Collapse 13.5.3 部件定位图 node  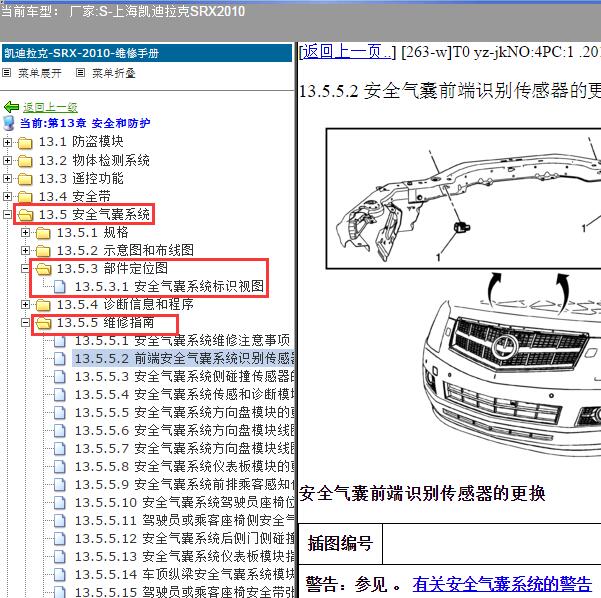[25, 268]
